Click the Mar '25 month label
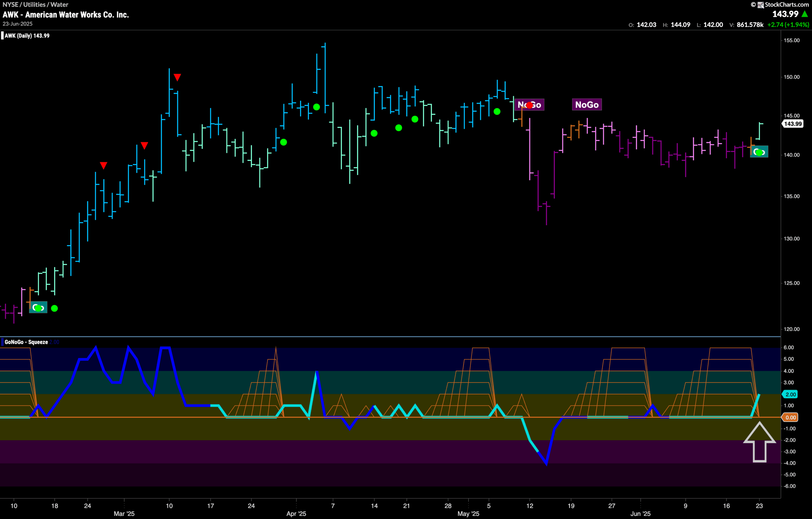 pyautogui.click(x=124, y=514)
